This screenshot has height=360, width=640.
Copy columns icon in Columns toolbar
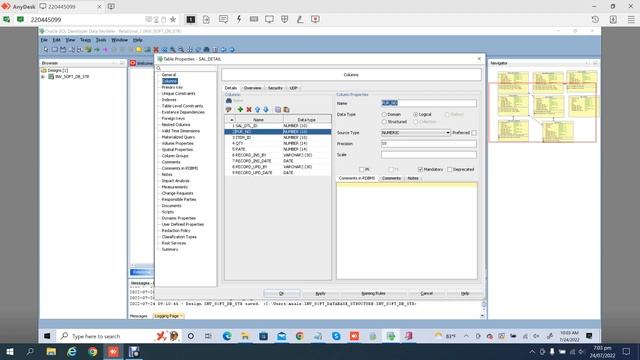pyautogui.click(x=278, y=109)
